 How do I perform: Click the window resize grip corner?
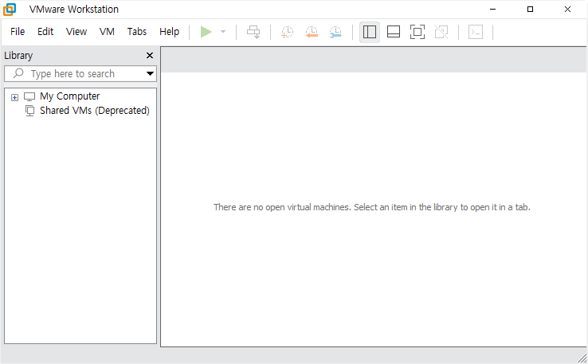582,358
